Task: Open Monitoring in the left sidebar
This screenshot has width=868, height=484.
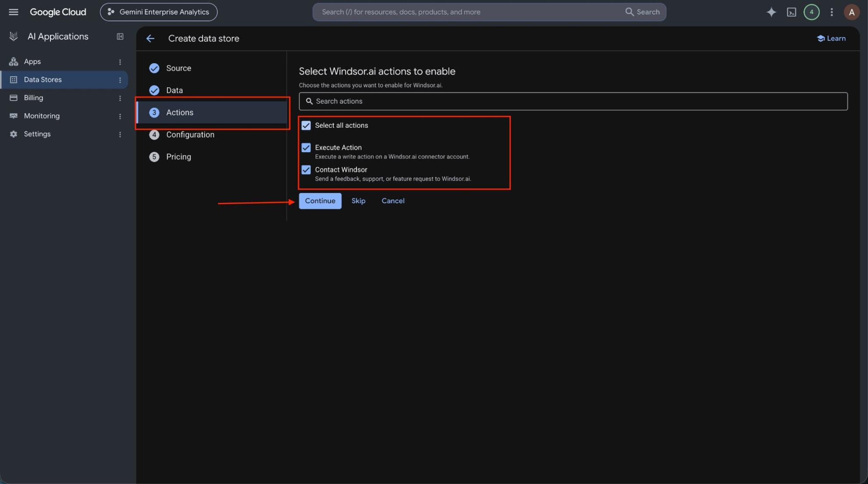Action: [42, 116]
